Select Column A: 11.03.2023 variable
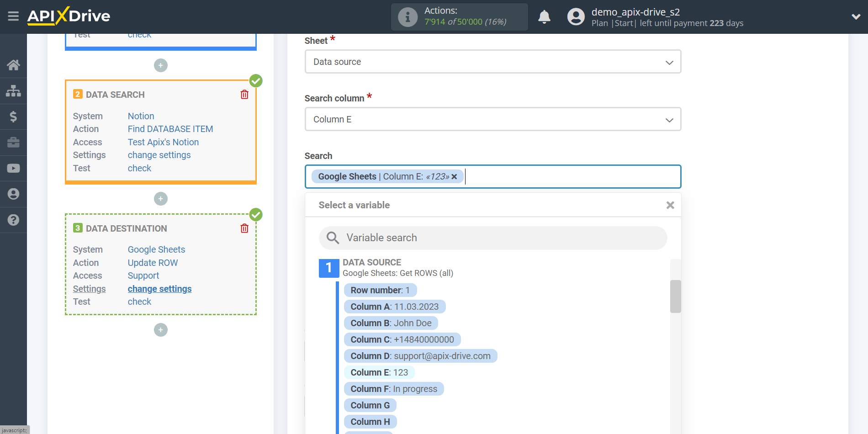 [395, 307]
